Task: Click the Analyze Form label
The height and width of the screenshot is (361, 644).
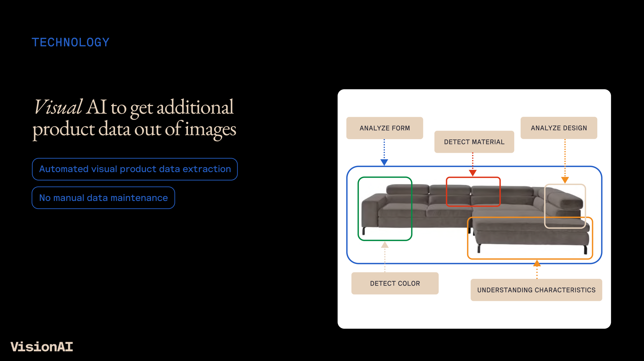Action: [384, 128]
